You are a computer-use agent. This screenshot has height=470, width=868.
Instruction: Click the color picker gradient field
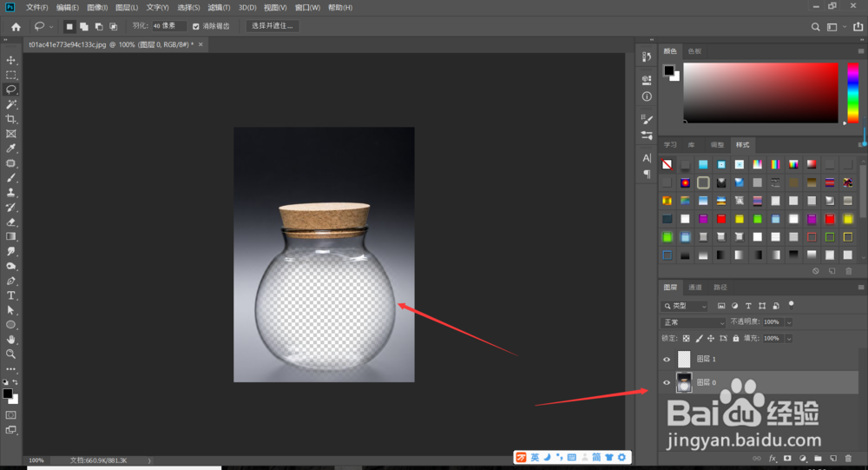click(760, 93)
